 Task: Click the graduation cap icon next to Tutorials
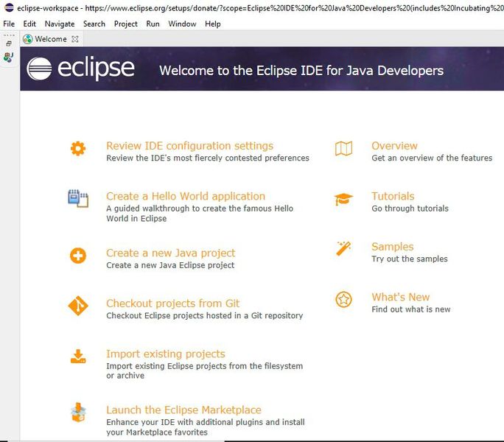343,200
